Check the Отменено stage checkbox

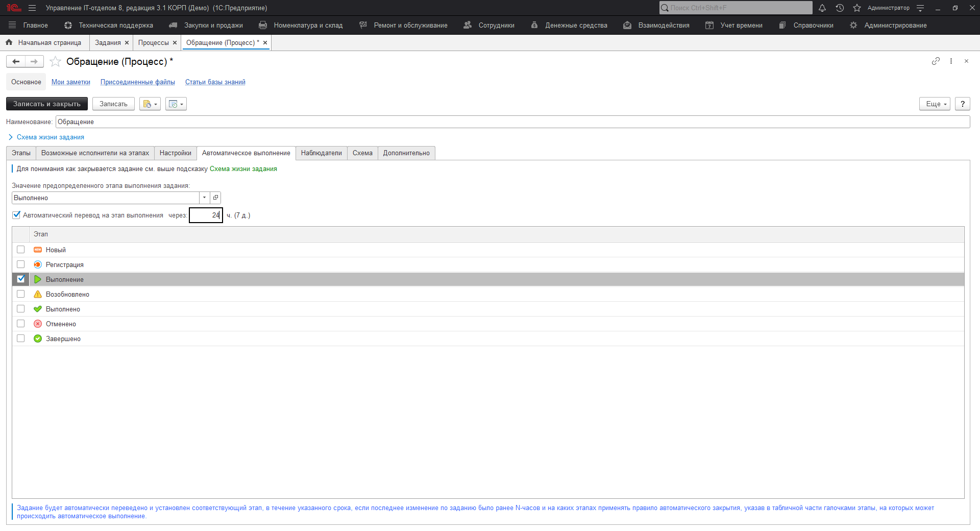20,323
